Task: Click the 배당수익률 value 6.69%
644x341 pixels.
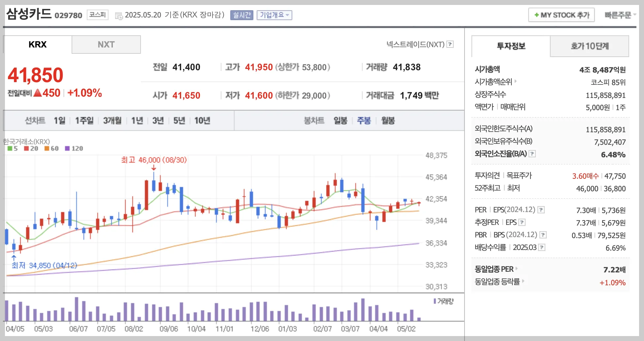Action: (616, 248)
